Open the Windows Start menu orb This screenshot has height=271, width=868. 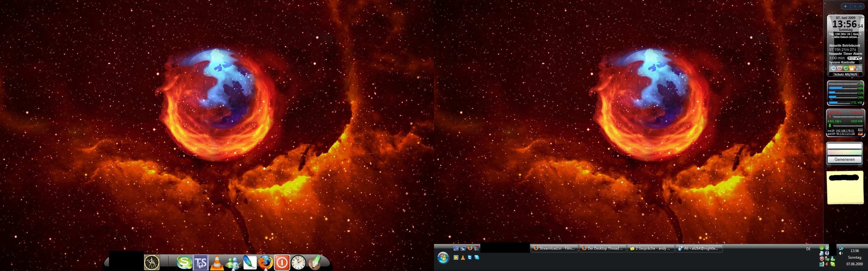click(x=443, y=258)
